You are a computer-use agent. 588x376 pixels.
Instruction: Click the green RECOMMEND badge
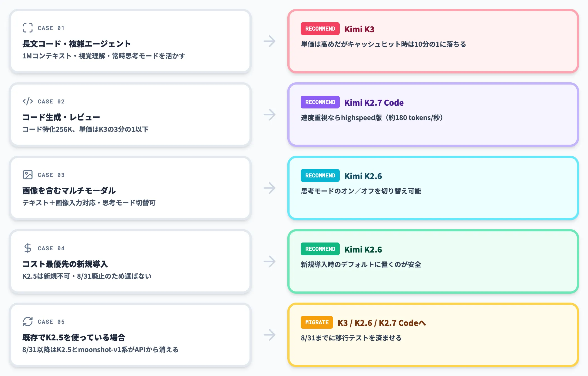(320, 249)
